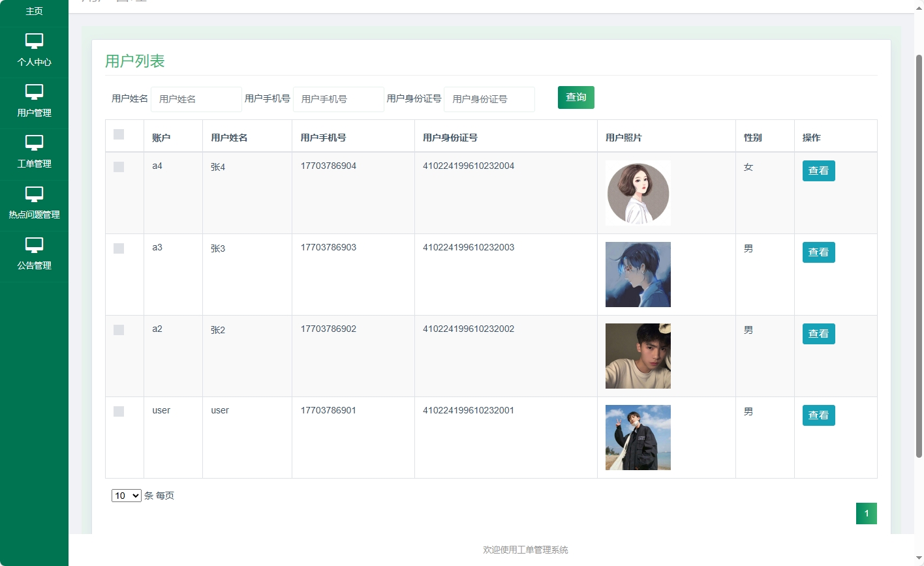Click inside the 用户姓名 input field

(196, 99)
